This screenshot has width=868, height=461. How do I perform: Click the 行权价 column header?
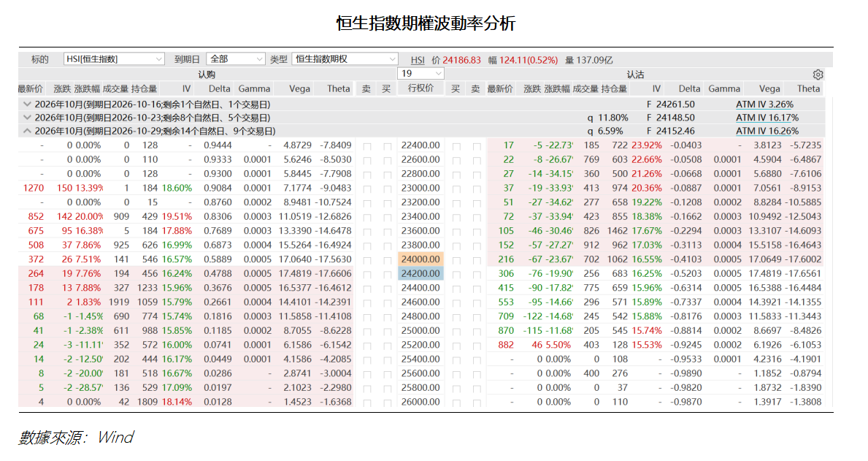click(x=420, y=88)
